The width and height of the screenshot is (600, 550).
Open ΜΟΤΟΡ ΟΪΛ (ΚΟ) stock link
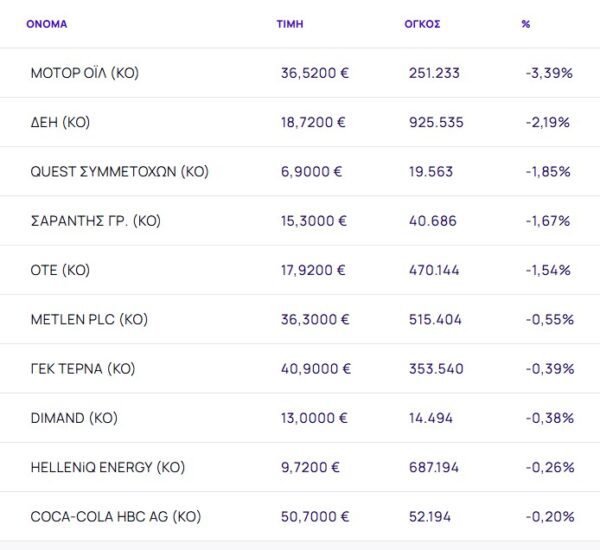[86, 73]
